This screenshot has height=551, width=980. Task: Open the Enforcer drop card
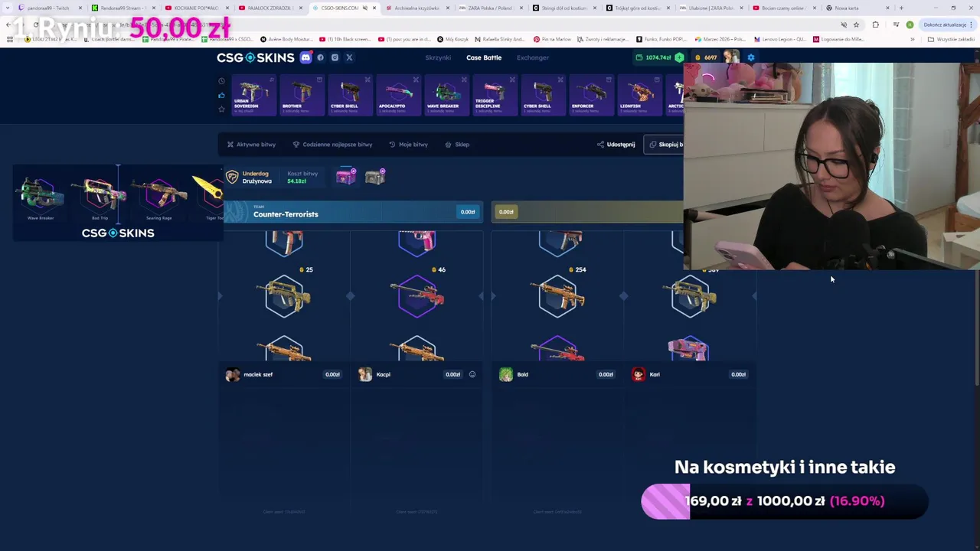click(591, 95)
